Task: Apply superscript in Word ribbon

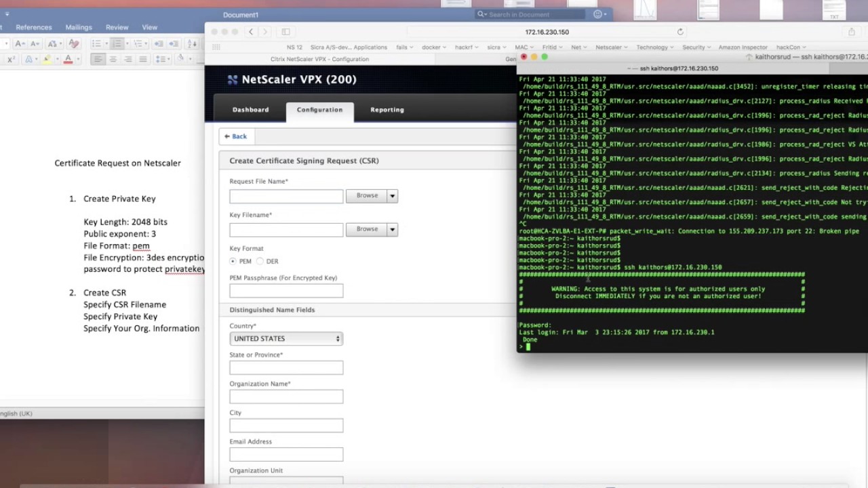Action: (11, 59)
